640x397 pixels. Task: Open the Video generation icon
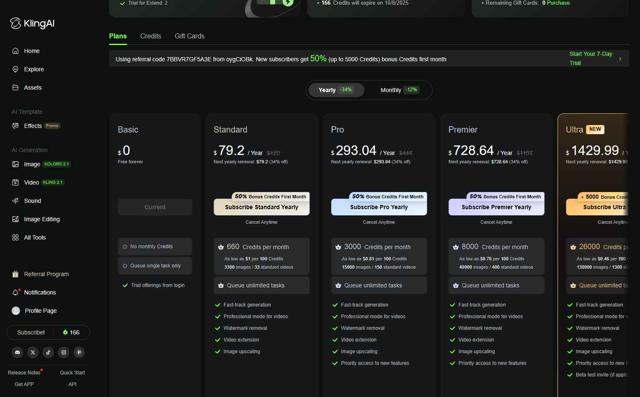pyautogui.click(x=16, y=182)
